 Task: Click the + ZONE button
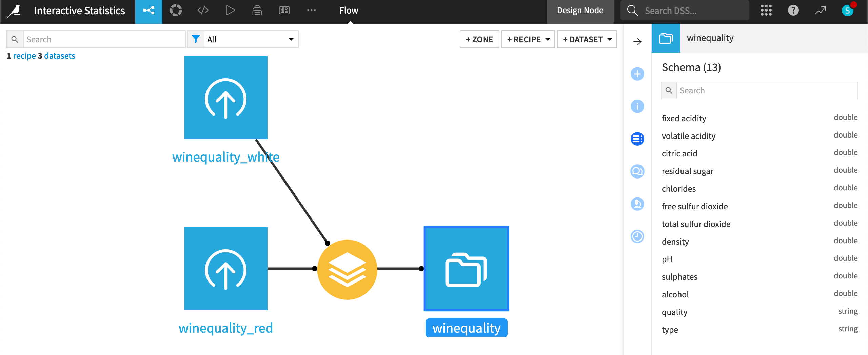tap(479, 39)
